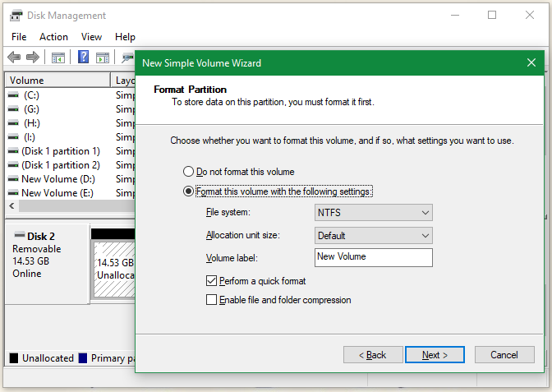Click the Disk 2 removable disk icon
Image resolution: width=552 pixels, height=392 pixels.
pyautogui.click(x=20, y=236)
